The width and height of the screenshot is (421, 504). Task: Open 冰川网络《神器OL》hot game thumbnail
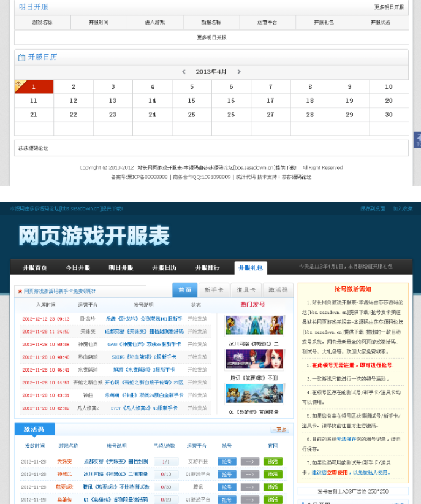click(x=254, y=326)
